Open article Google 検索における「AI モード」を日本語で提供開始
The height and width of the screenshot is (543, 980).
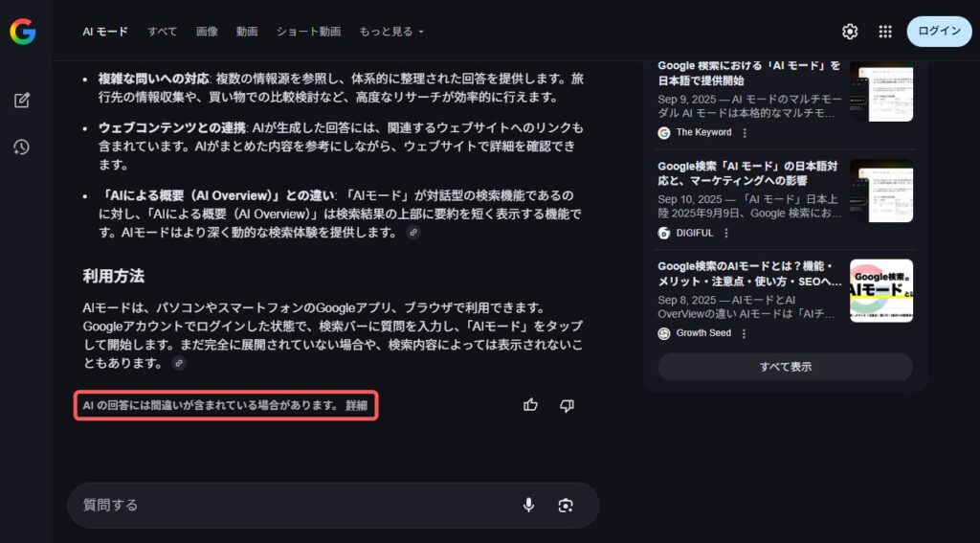748,73
